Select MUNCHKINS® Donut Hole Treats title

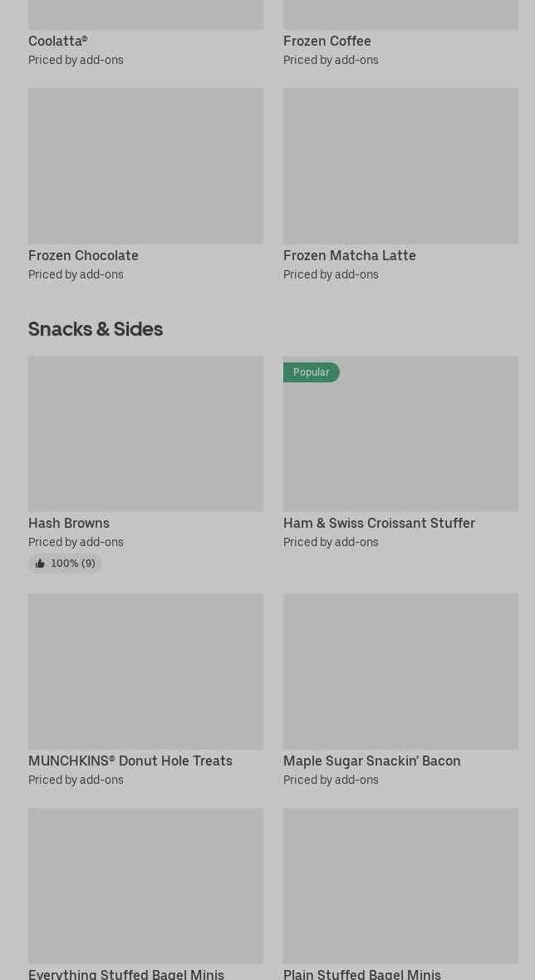point(130,761)
